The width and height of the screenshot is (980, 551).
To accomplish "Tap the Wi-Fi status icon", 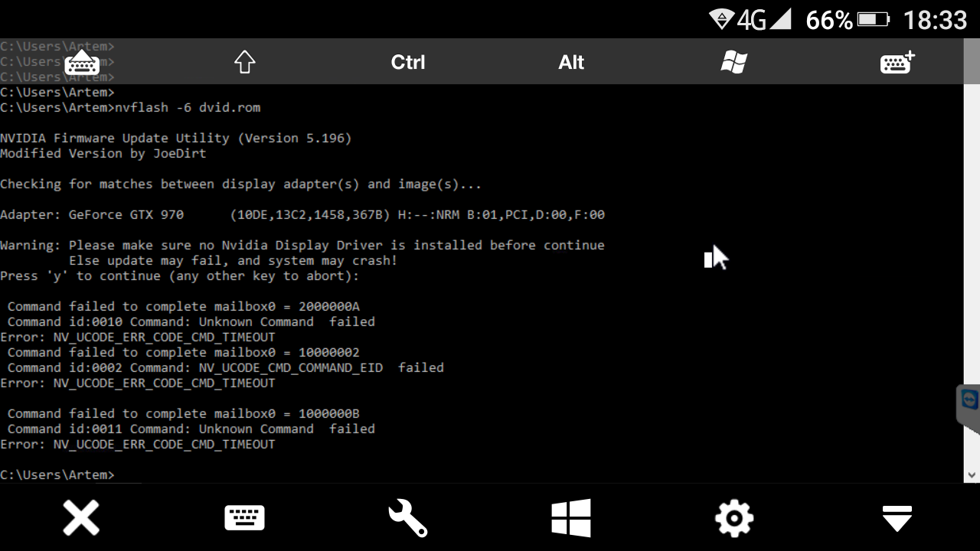I will coord(721,19).
